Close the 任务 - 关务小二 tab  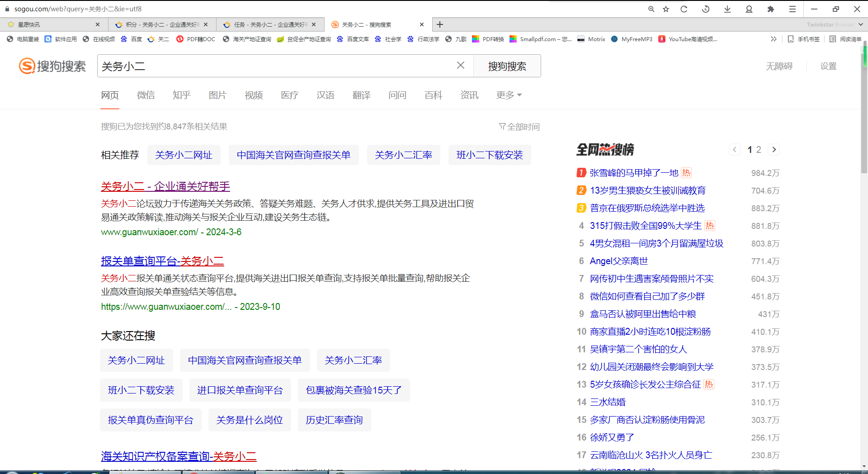point(314,24)
